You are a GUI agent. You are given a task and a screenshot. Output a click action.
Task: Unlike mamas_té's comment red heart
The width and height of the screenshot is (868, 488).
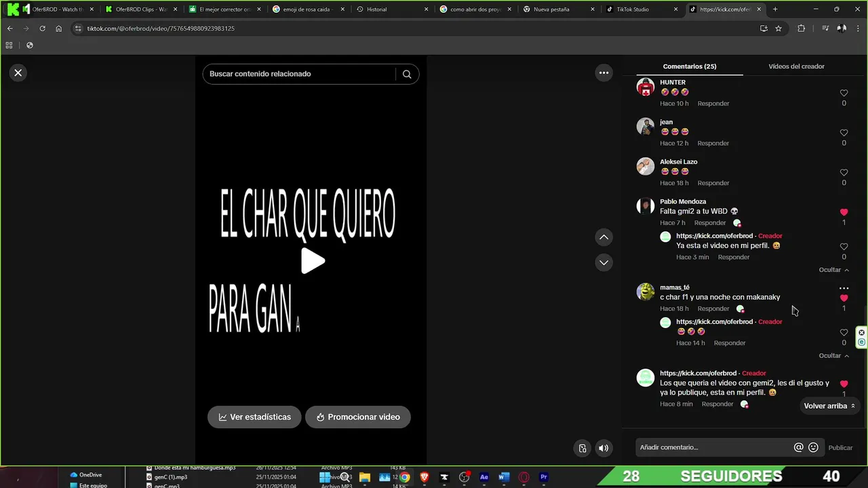point(844,298)
